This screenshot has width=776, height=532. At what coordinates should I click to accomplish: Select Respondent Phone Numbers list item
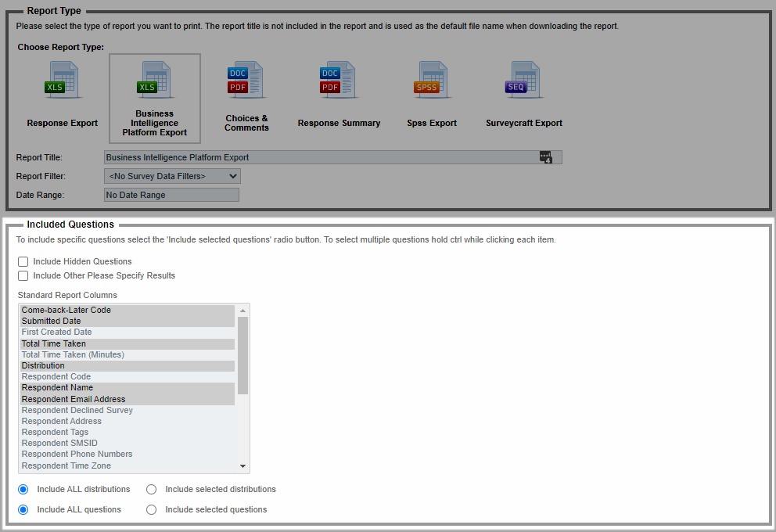tap(77, 455)
